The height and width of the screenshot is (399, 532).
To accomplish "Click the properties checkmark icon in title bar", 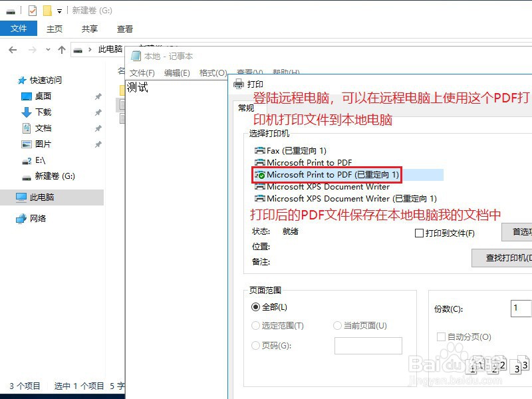I will coord(33,11).
